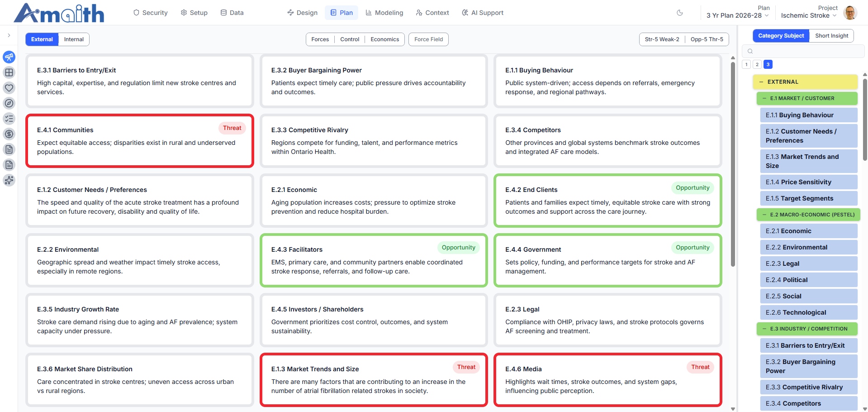Open the AI Support tab
Image resolution: width=868 pixels, height=412 pixels.
coord(483,13)
